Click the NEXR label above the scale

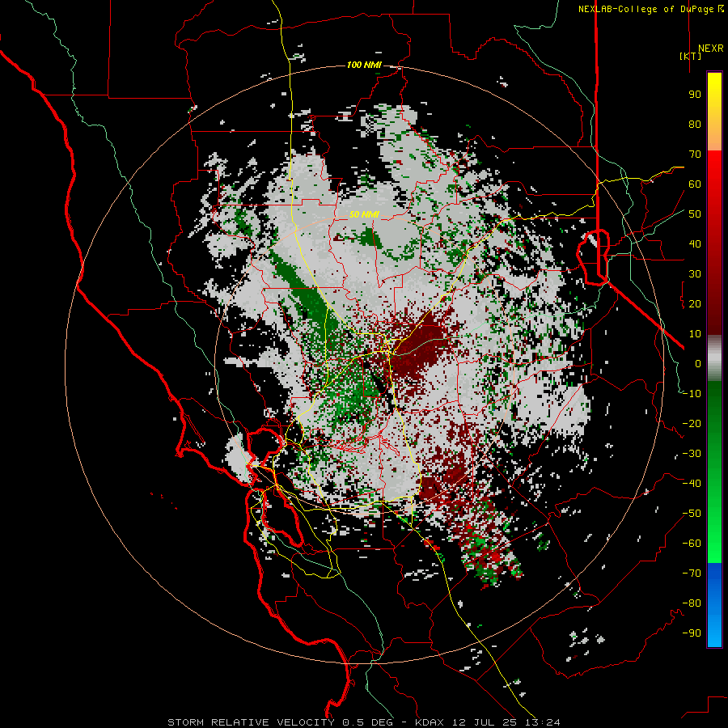(x=710, y=49)
